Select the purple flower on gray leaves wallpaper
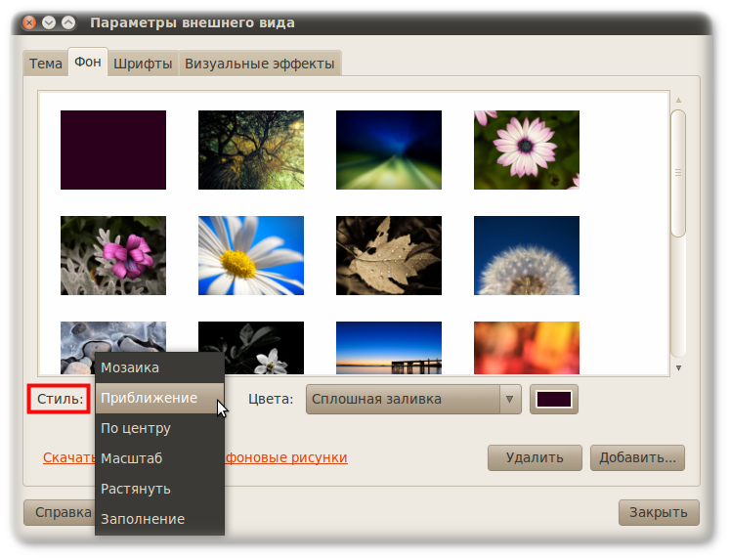 coord(112,255)
